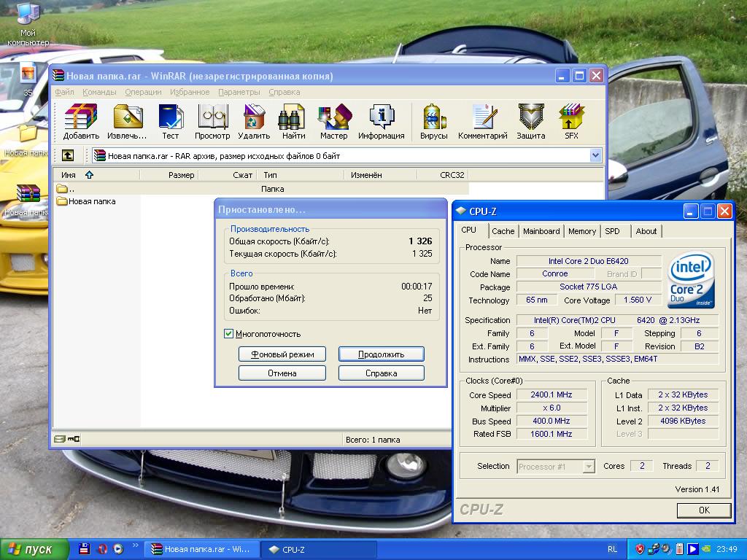This screenshot has height=560, width=747.
Task: Expand quick launch overflow chevron
Action: coord(135,545)
